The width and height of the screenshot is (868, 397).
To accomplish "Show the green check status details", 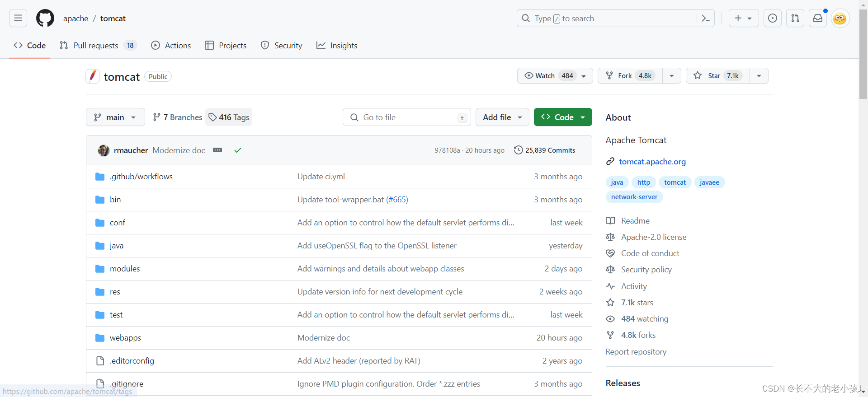I will point(238,150).
